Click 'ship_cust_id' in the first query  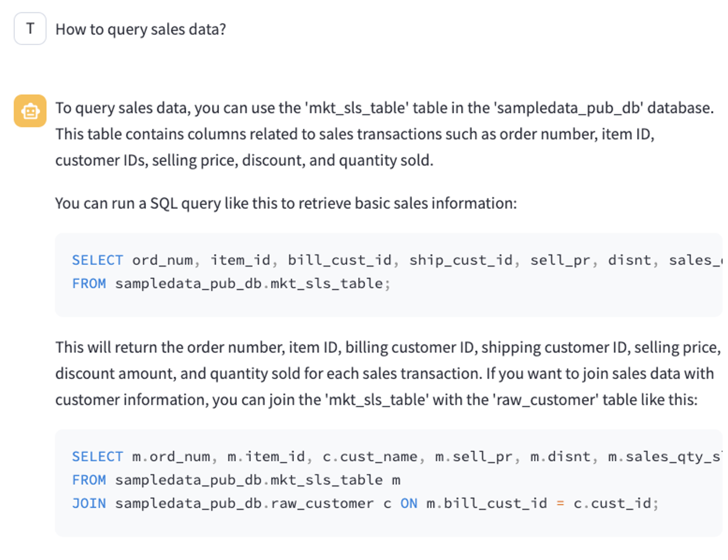pyautogui.click(x=461, y=260)
